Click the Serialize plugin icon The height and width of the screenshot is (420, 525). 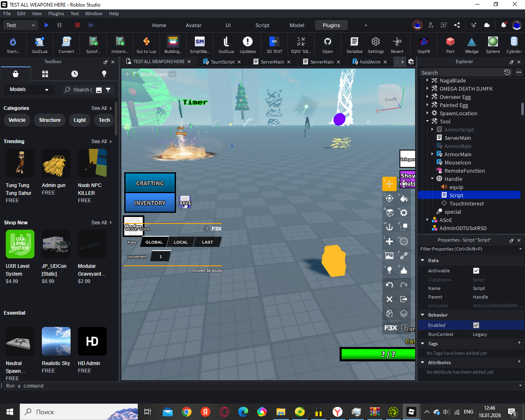(354, 45)
